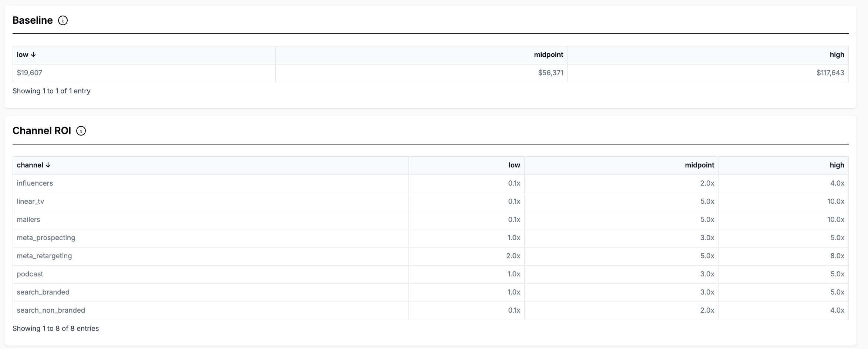Click the podcast 3.0x midpoint value

(x=707, y=274)
